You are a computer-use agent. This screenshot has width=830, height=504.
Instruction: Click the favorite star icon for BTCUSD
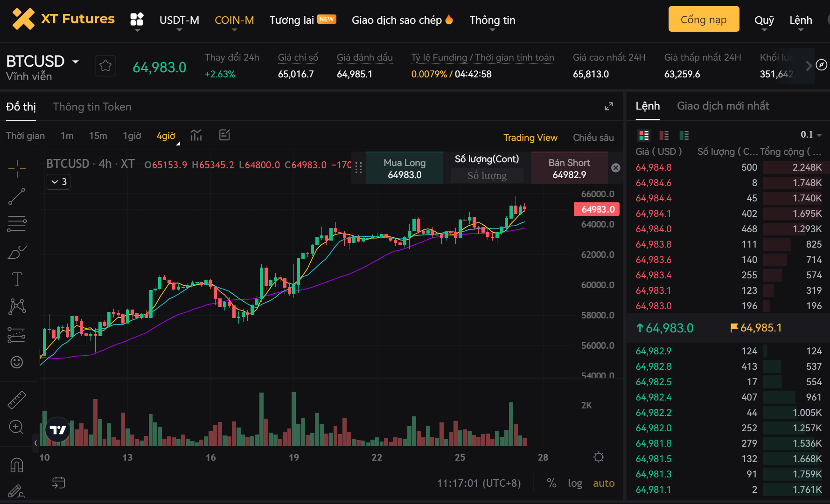point(105,66)
